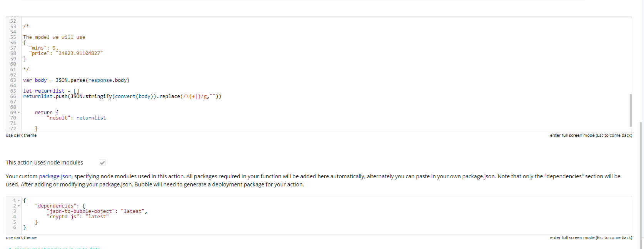Click line number 63 in the code gutter
Screen dimensions: 644x249
coord(13,80)
